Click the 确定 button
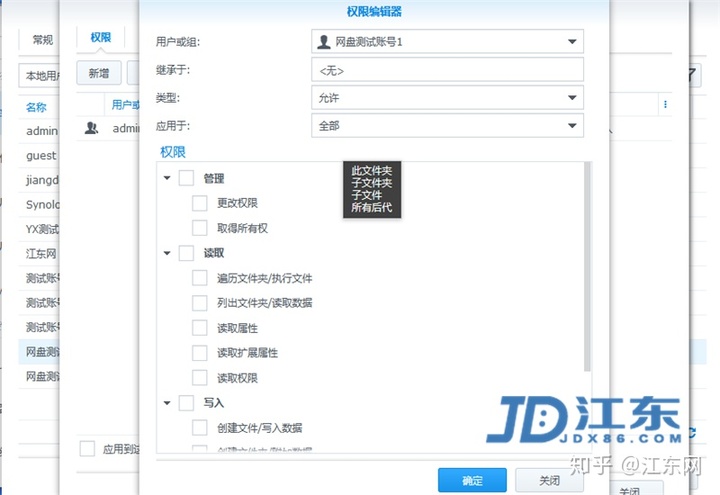The image size is (720, 495). point(472,480)
